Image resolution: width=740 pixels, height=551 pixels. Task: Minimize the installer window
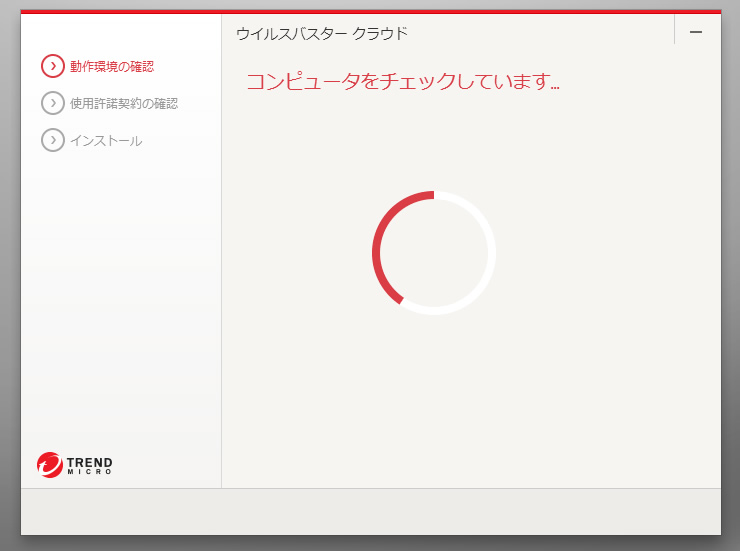(696, 32)
